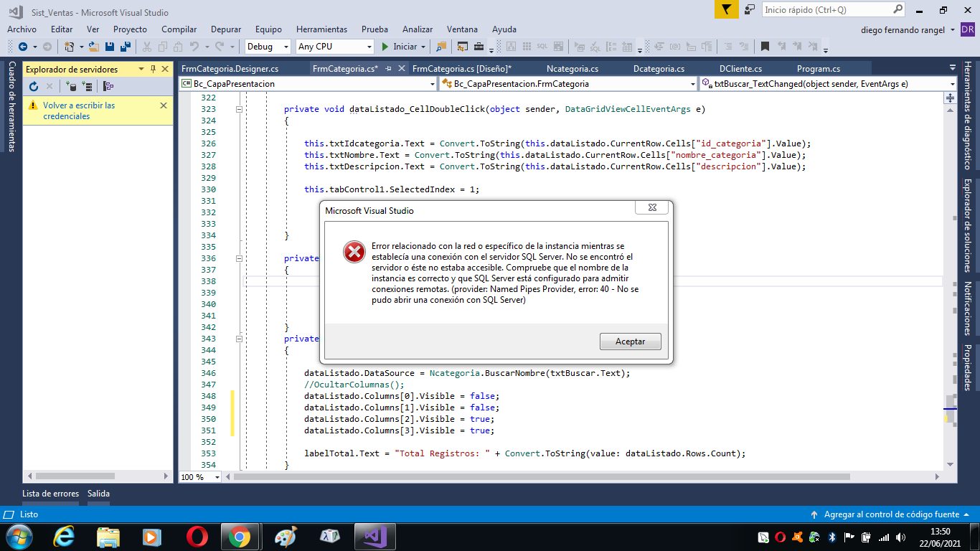Switch to Ncategoria.cs tab
980x551 pixels.
pyautogui.click(x=572, y=69)
